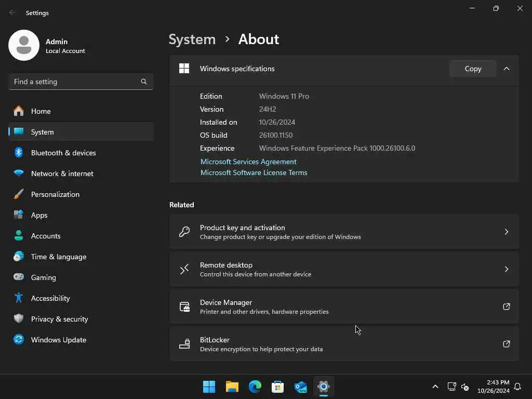The width and height of the screenshot is (532, 399).
Task: Open the clock and date flyout
Action: [x=494, y=387]
